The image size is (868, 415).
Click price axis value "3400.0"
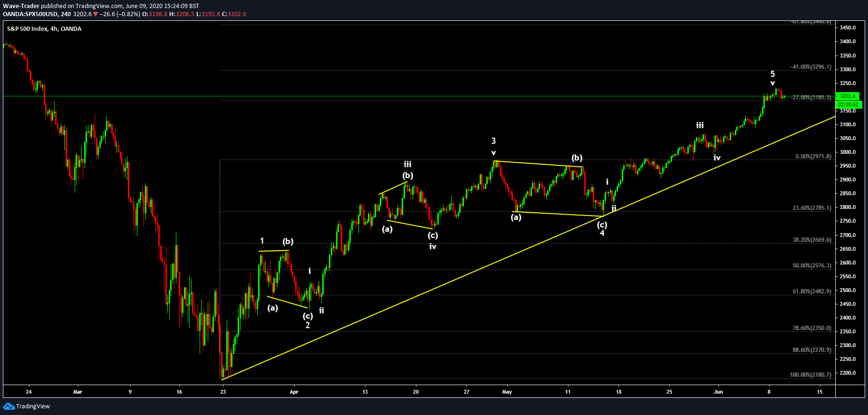848,41
